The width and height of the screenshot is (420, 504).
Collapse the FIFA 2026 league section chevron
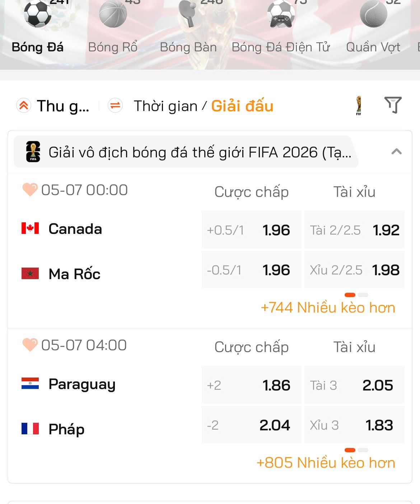tap(396, 152)
